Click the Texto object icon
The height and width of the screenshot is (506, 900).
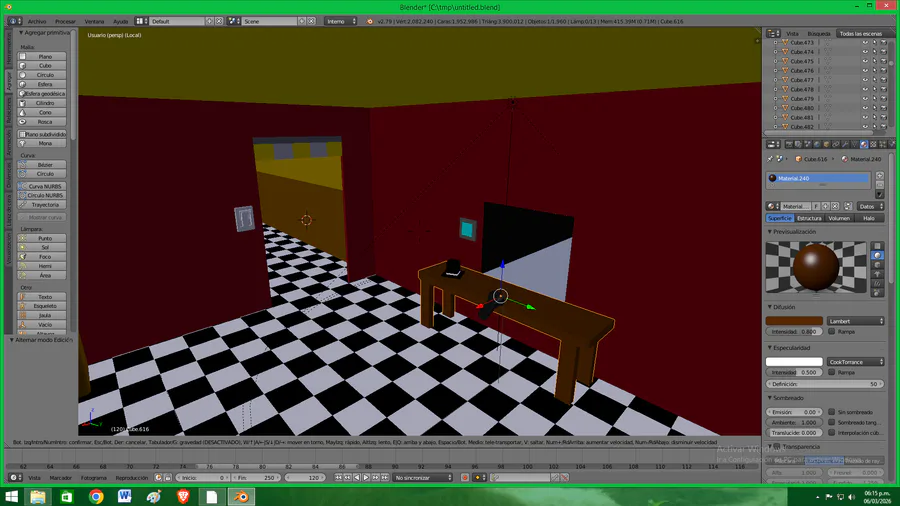(x=22, y=297)
